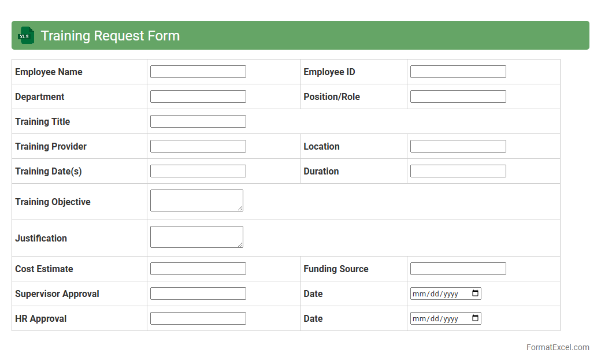This screenshot has height=364, width=601.
Task: Click the Training Request Form title
Action: click(x=110, y=36)
